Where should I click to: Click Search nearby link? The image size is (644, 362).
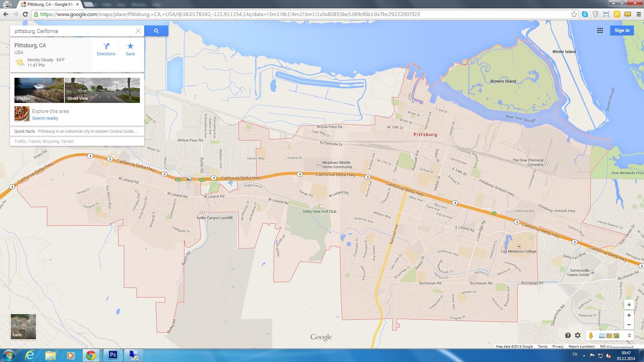coord(45,118)
